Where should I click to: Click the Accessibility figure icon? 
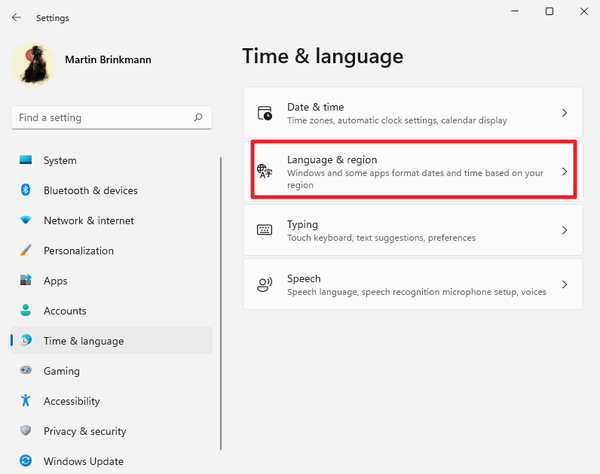pos(25,401)
